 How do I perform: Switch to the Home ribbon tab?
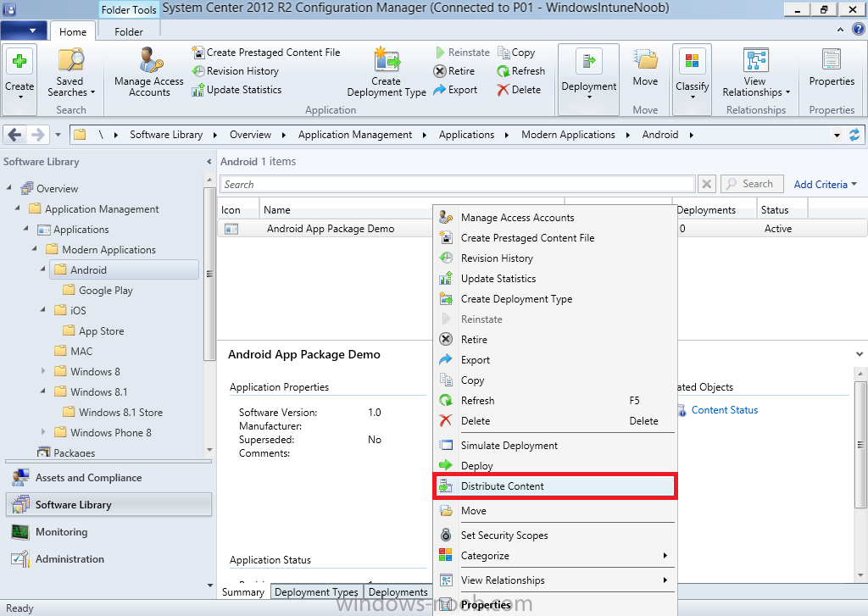coord(73,31)
